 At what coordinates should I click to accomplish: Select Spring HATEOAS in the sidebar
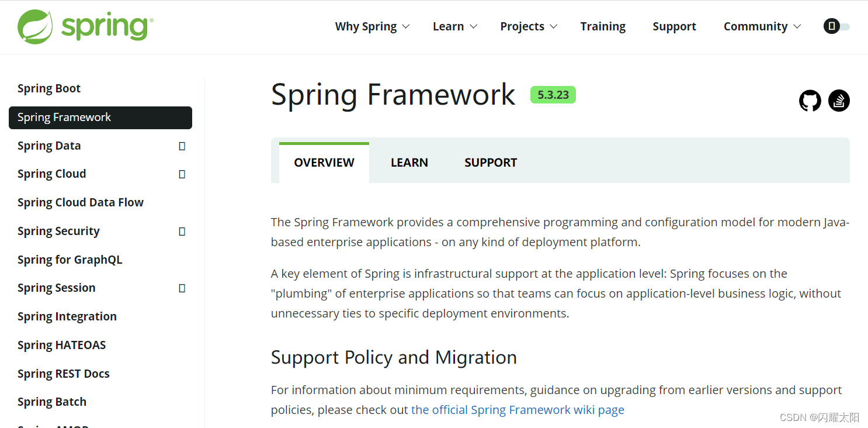click(61, 344)
